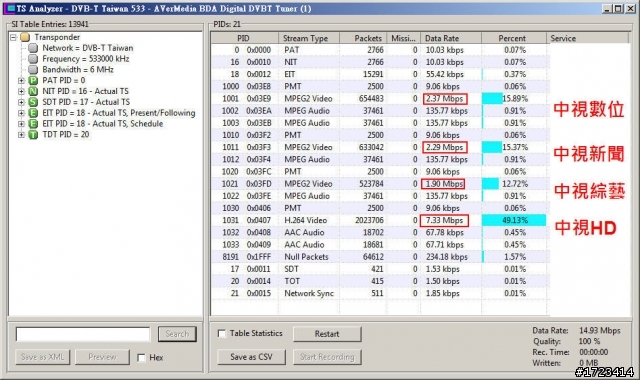Click the 15.89% percent bar for PID 1001
Screen dimensions: 640x380
[492, 99]
